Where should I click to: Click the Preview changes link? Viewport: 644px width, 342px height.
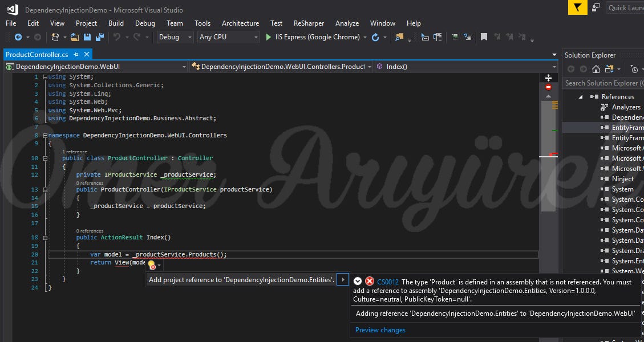pyautogui.click(x=380, y=330)
